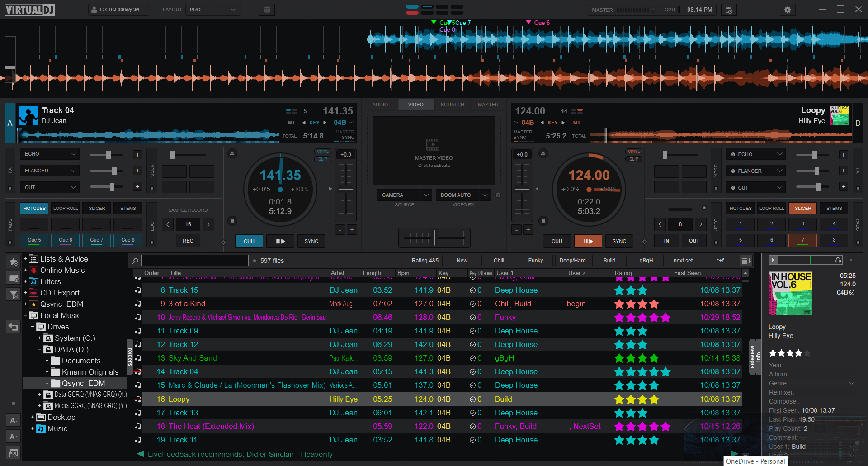Open the recording calendar icon beside the clock

pos(729,10)
